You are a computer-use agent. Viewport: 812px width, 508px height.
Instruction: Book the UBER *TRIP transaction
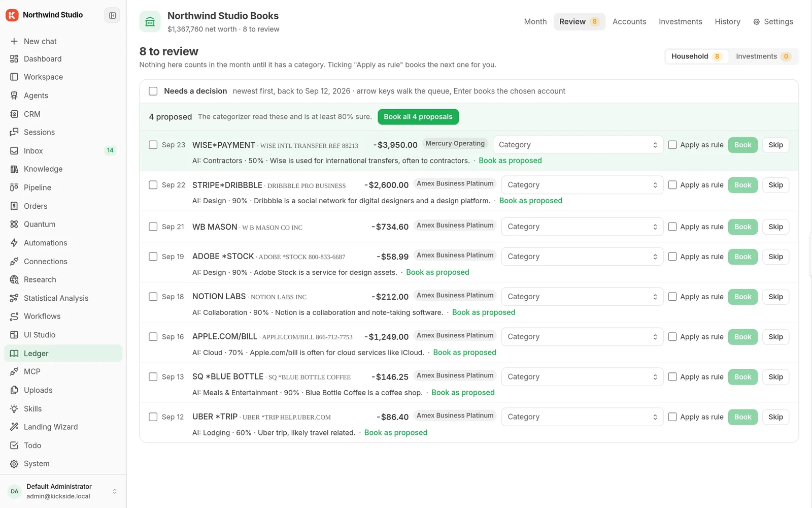pos(742,417)
